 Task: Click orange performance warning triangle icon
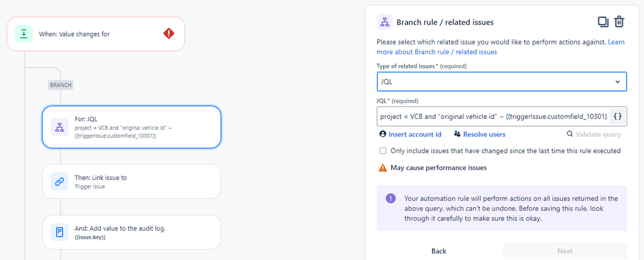[x=383, y=168]
